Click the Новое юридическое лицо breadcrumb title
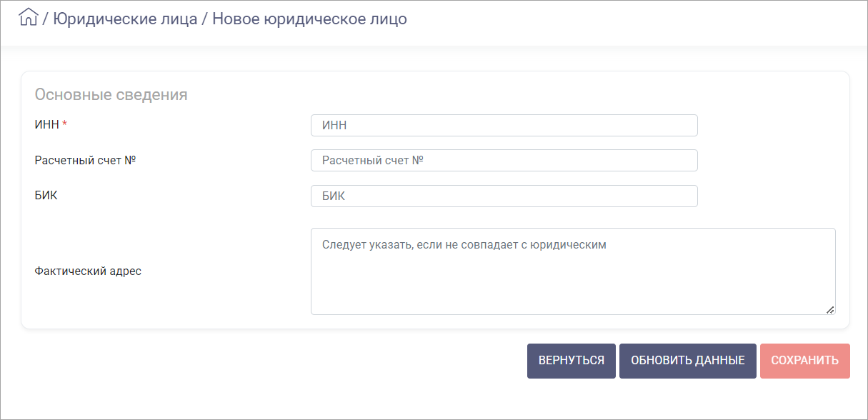The height and width of the screenshot is (420, 868). (309, 19)
